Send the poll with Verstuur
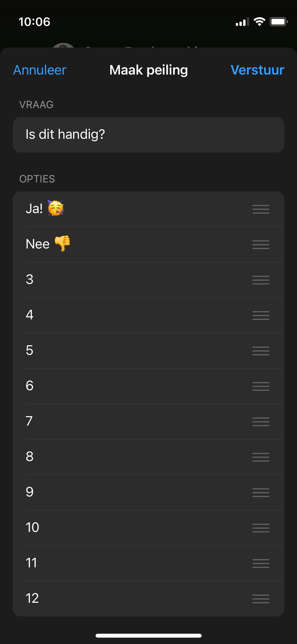This screenshot has height=644, width=297. click(x=257, y=70)
